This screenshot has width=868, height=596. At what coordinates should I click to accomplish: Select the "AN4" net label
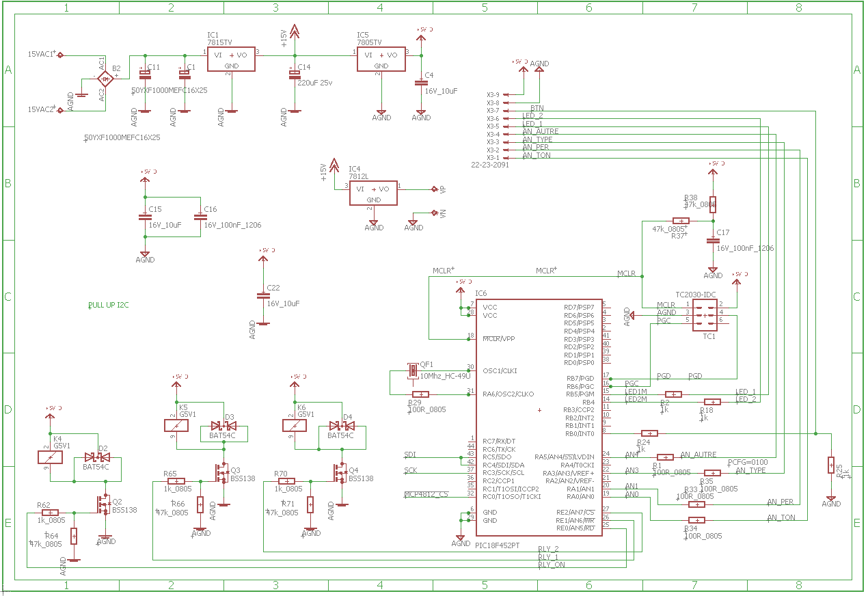point(632,455)
